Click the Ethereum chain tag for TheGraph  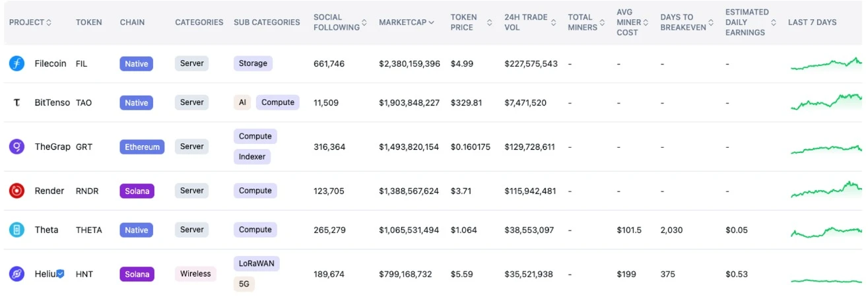[142, 147]
